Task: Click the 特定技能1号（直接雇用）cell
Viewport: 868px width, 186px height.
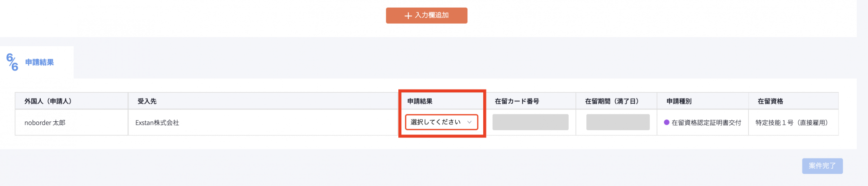Action: click(792, 123)
